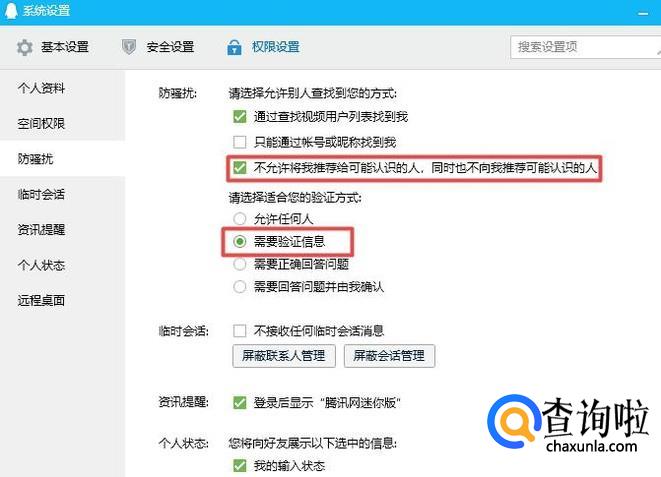Click the 屏蔽联系人管理 button
This screenshot has height=477, width=661.
[284, 356]
